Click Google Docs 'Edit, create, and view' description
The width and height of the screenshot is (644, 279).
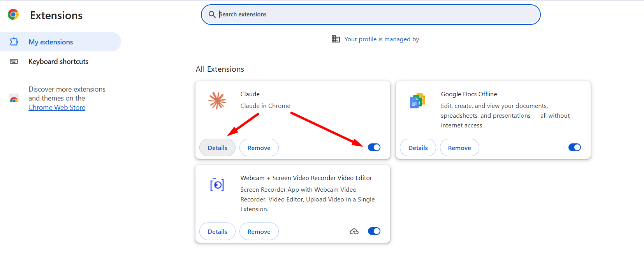505,115
